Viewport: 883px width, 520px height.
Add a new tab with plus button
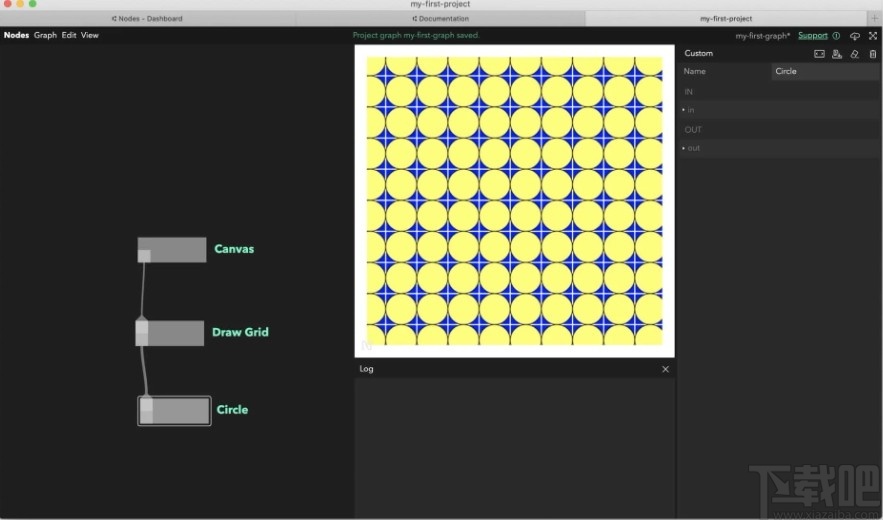coord(875,18)
